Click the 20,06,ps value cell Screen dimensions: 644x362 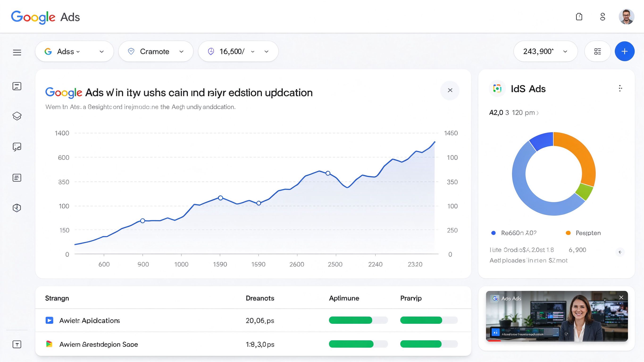(x=260, y=321)
